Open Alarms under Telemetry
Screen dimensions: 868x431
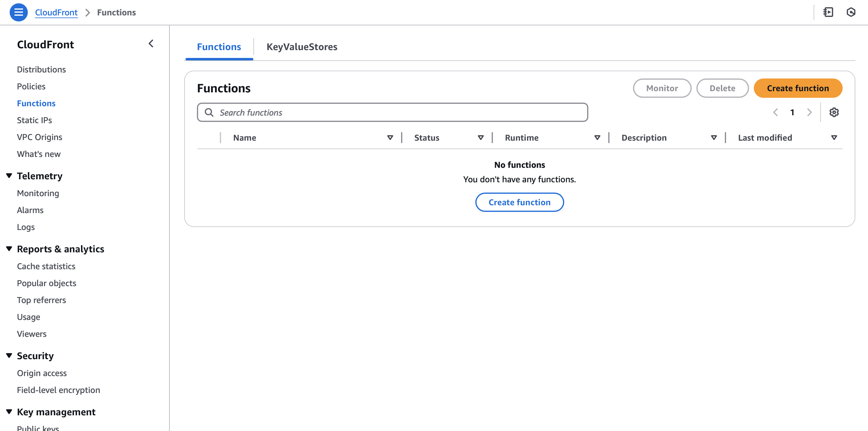(x=30, y=210)
